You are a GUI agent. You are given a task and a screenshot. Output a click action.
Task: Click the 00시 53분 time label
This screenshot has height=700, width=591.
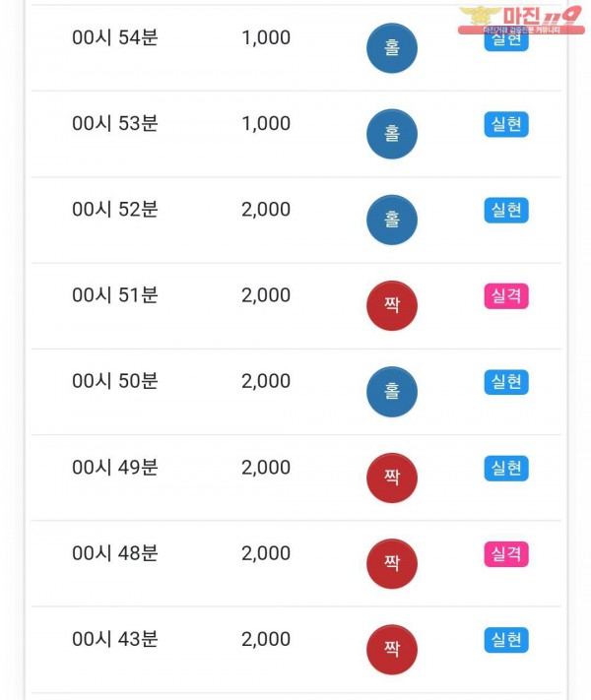coord(115,124)
